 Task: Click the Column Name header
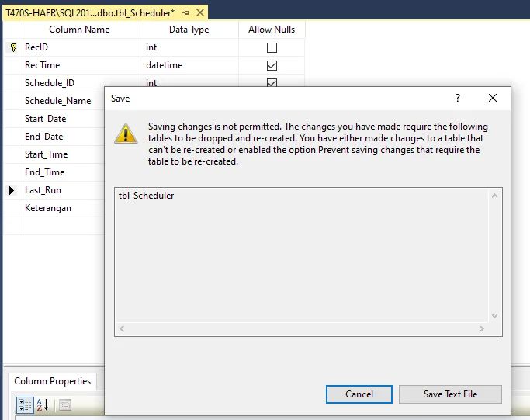79,30
